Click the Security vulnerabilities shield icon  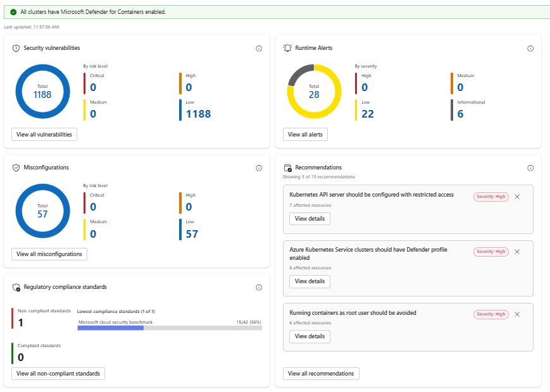[16, 48]
